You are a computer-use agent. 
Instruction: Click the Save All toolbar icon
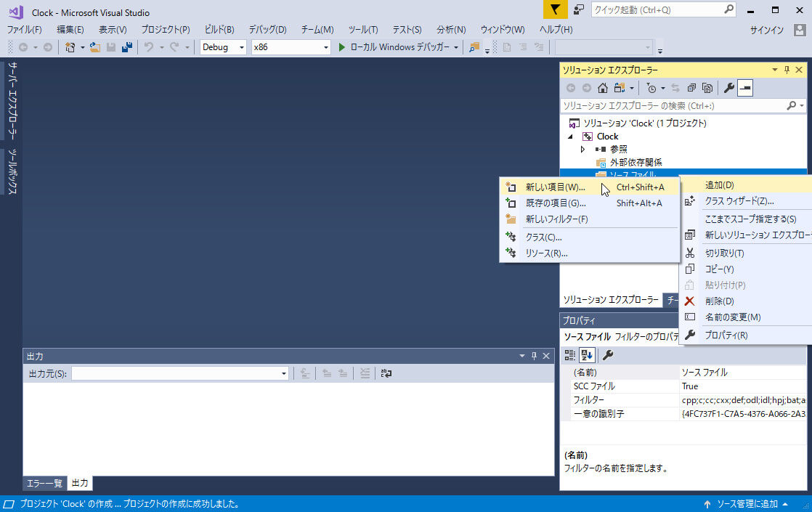(x=127, y=47)
